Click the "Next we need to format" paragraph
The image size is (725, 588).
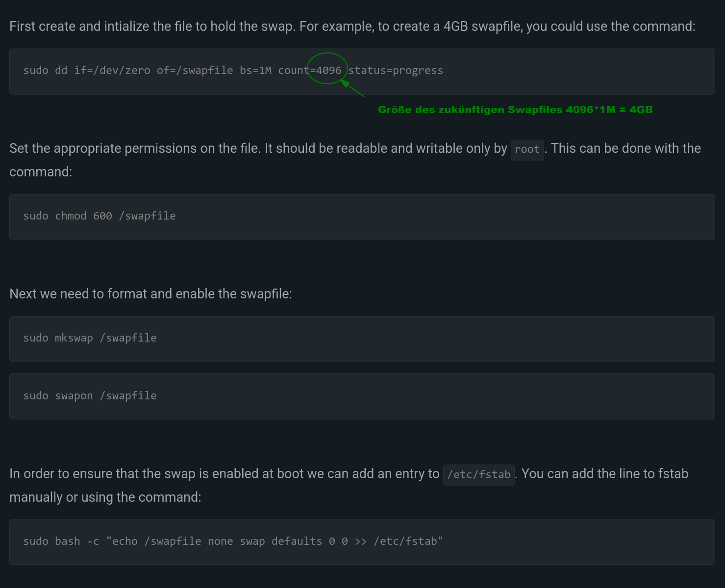coord(150,294)
